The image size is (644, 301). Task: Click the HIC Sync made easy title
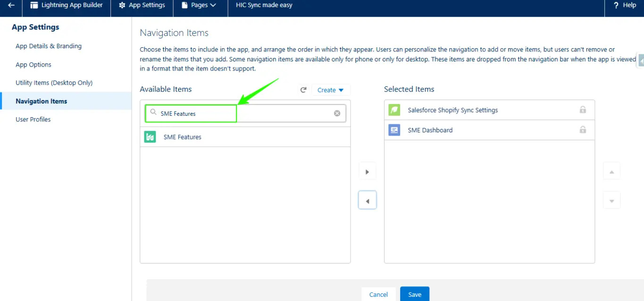pos(264,5)
